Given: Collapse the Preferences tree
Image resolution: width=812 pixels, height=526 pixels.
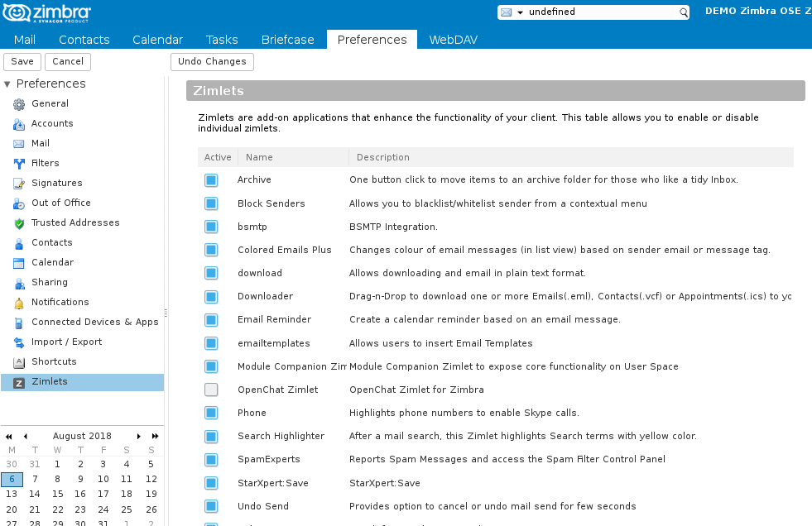Looking at the screenshot, I should (7, 84).
